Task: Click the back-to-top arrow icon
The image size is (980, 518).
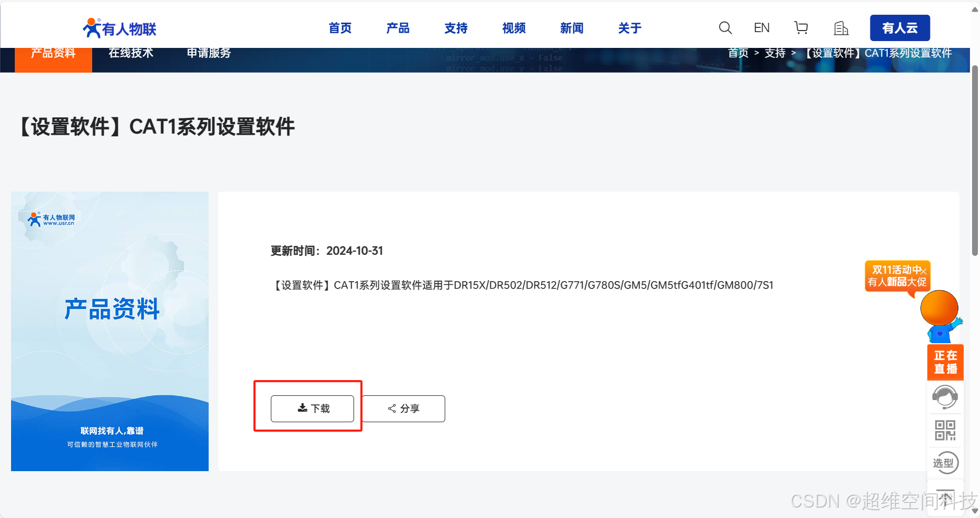Action: coord(945,498)
